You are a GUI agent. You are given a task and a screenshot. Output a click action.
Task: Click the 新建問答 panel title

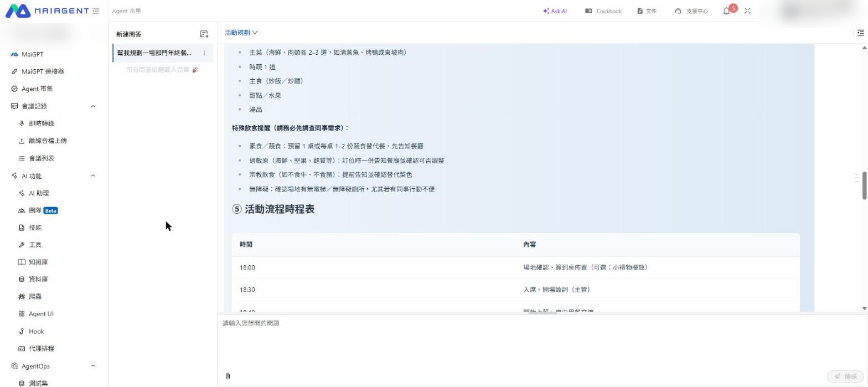pyautogui.click(x=128, y=34)
